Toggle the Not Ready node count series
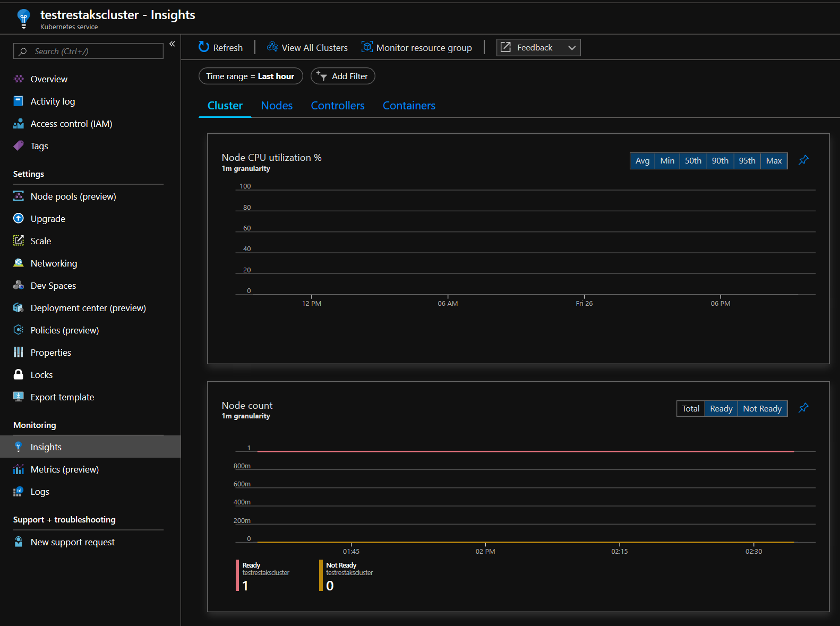Image resolution: width=840 pixels, height=626 pixels. (762, 409)
